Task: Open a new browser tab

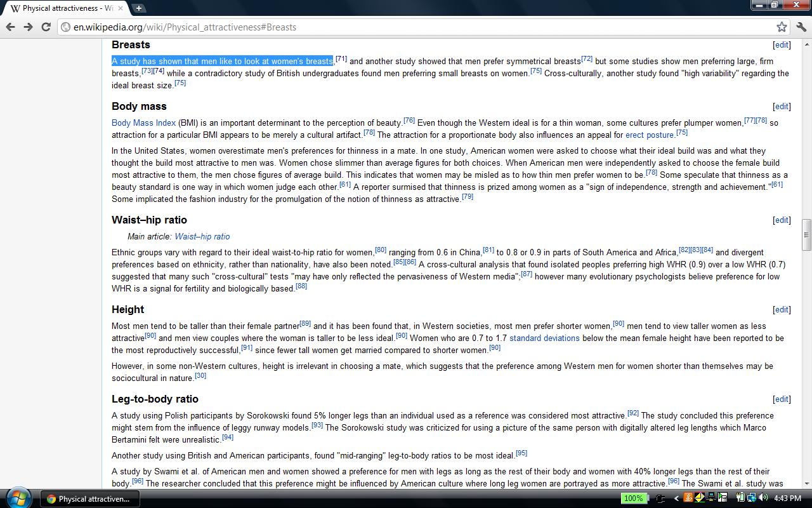Action: click(138, 8)
